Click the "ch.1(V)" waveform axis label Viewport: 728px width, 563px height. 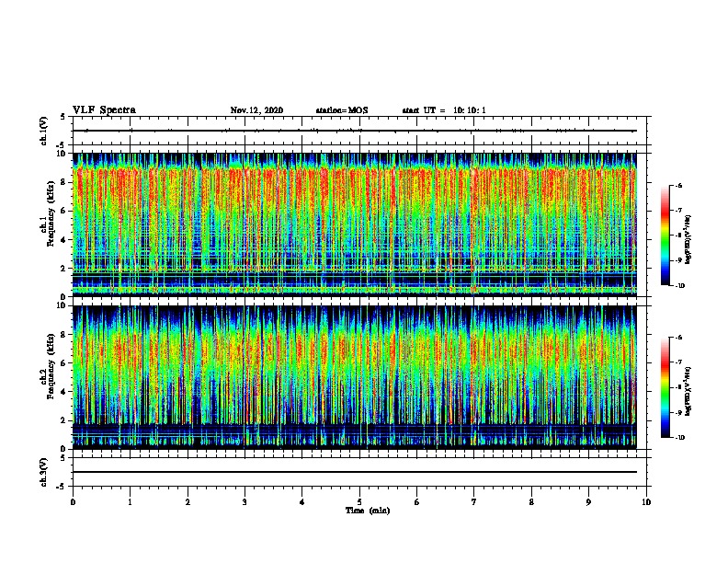(44, 131)
